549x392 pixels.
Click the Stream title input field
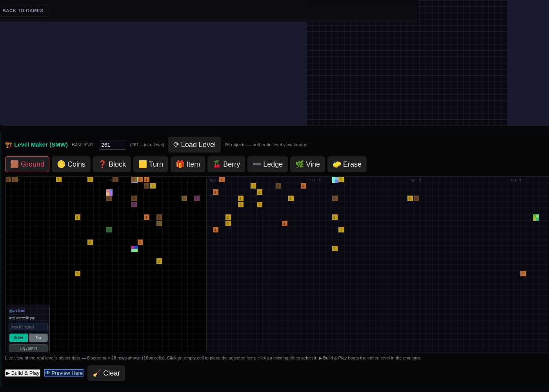pos(29,327)
